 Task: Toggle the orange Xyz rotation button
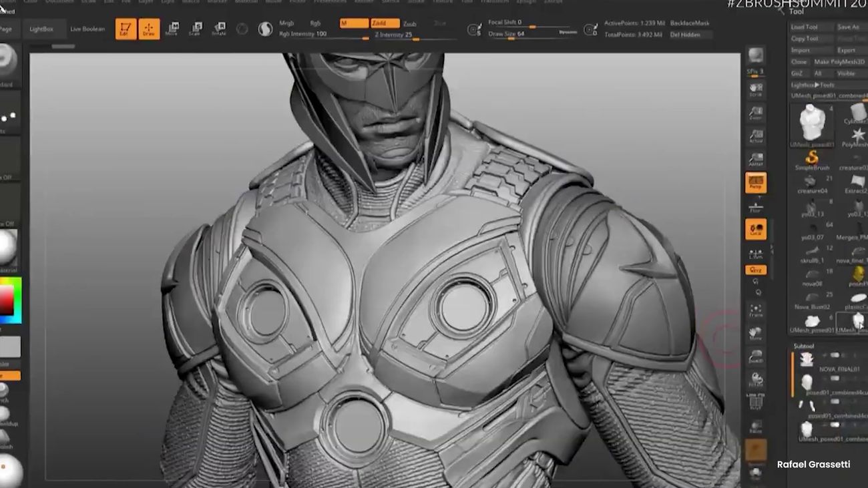[x=756, y=270]
